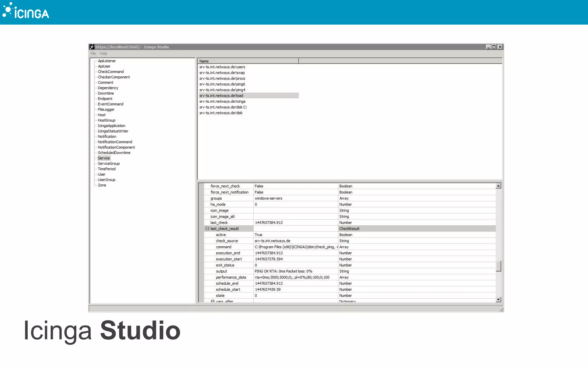Select ScheduledDowntime in the tree
This screenshot has width=588, height=368.
click(114, 153)
